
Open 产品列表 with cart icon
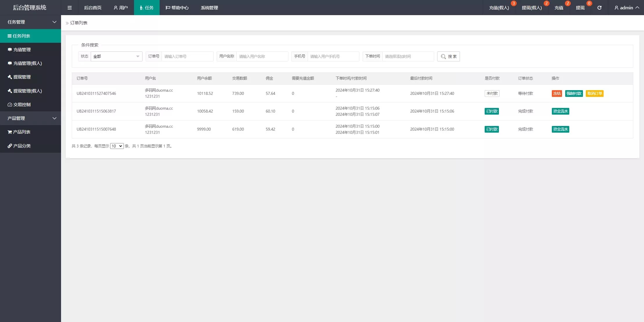click(x=22, y=132)
